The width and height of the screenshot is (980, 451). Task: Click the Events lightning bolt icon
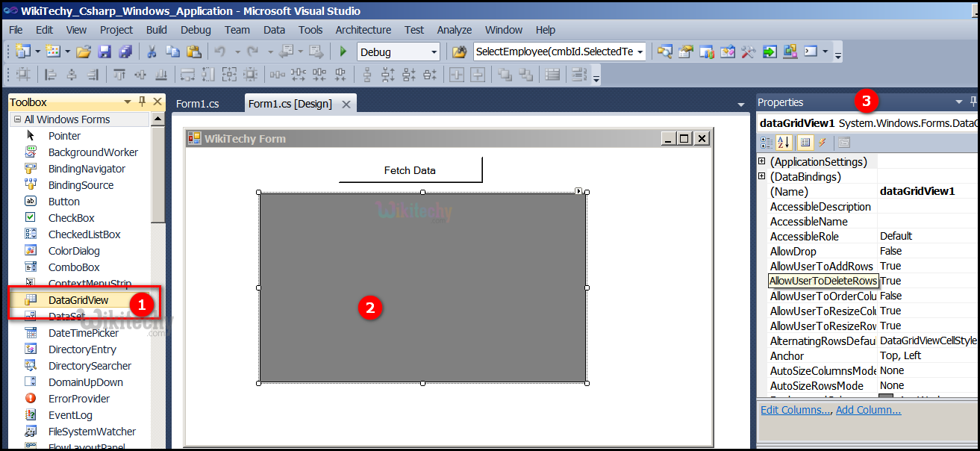(823, 143)
